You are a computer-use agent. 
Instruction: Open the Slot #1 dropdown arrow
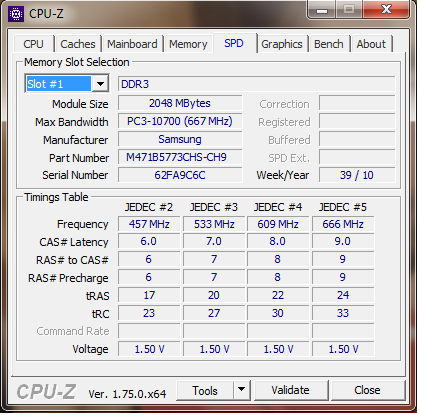tap(100, 84)
